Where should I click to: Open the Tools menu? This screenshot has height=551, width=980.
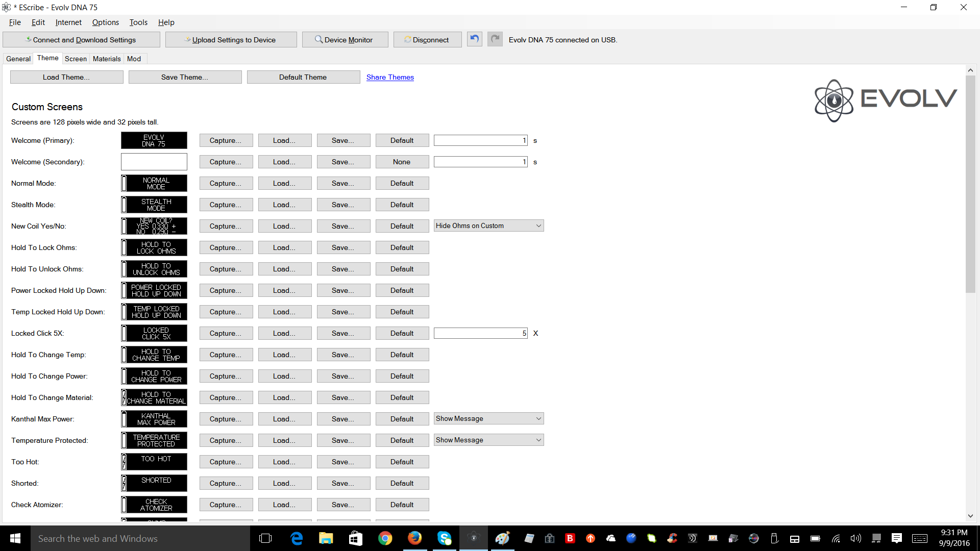tap(138, 22)
